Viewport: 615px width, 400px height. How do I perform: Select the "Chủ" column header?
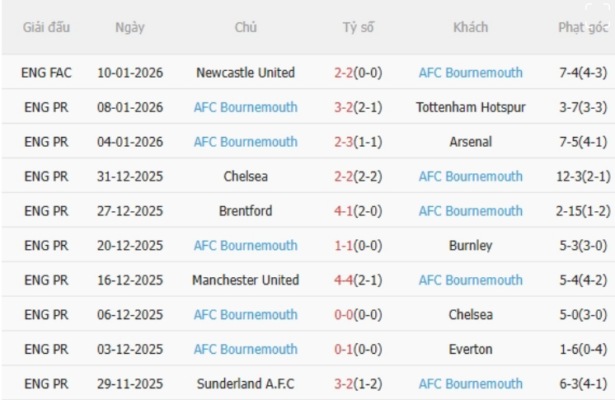coord(245,28)
